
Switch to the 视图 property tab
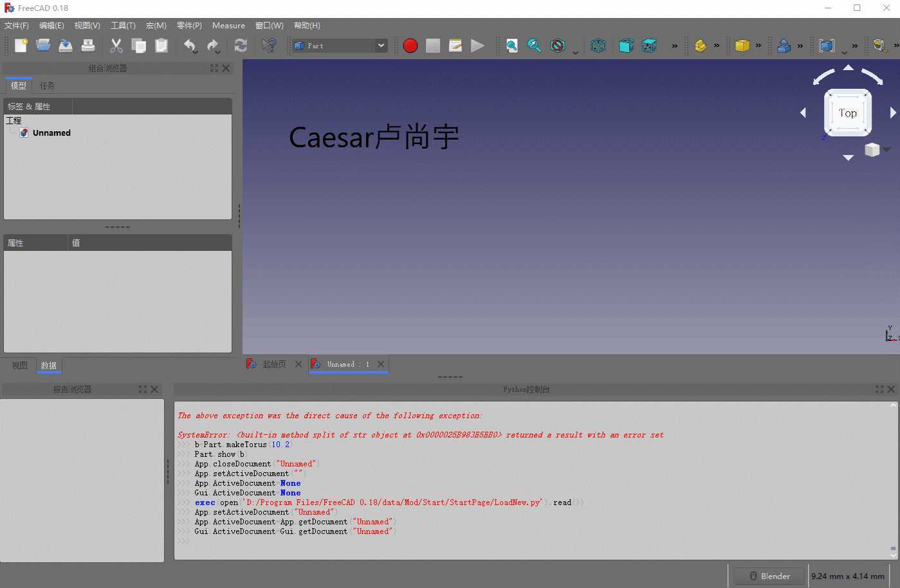point(20,365)
